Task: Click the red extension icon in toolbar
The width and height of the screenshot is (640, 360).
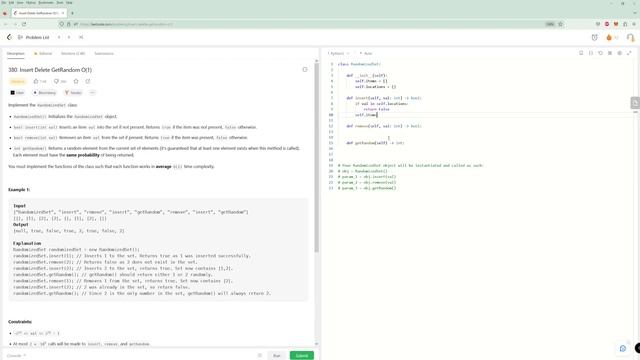Action: click(607, 24)
